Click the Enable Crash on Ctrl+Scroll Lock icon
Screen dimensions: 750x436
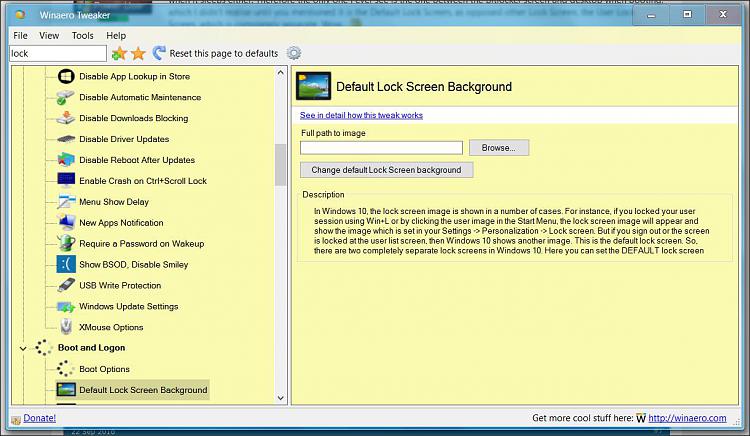(x=66, y=181)
